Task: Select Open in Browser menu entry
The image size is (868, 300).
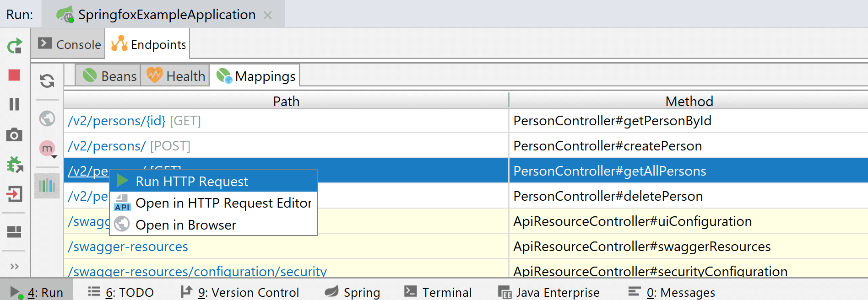Action: tap(185, 225)
